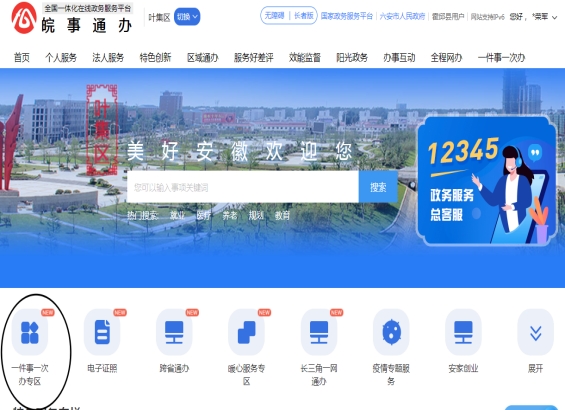Expand more services with 展开 chevrons

535,332
